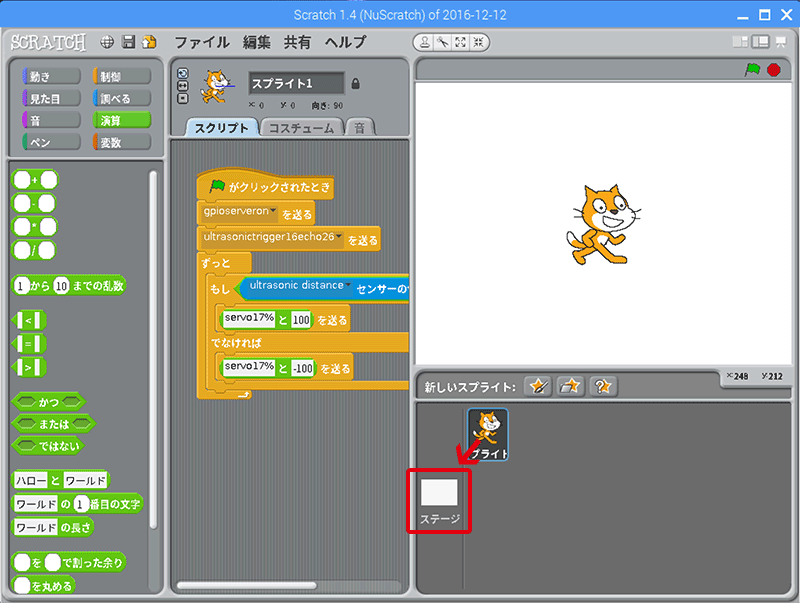Select the left-right flip rotation style button
800x603 pixels.
coord(182,86)
